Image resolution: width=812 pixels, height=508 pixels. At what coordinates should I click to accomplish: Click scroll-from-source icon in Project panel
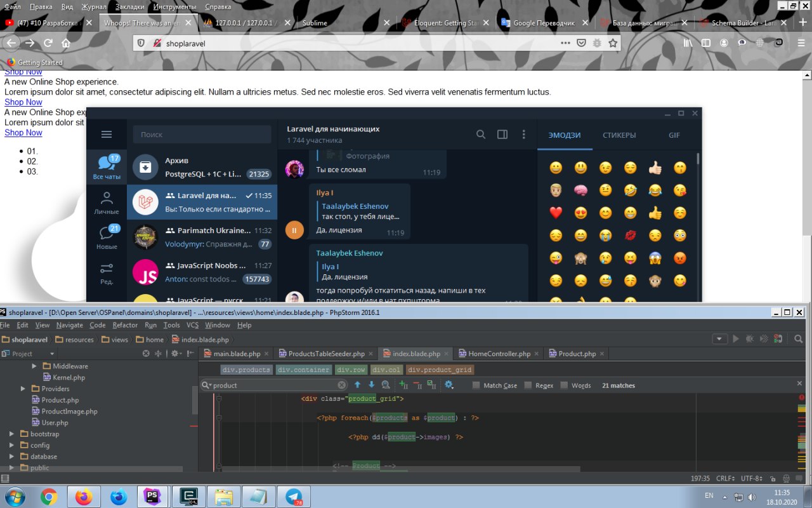[146, 354]
